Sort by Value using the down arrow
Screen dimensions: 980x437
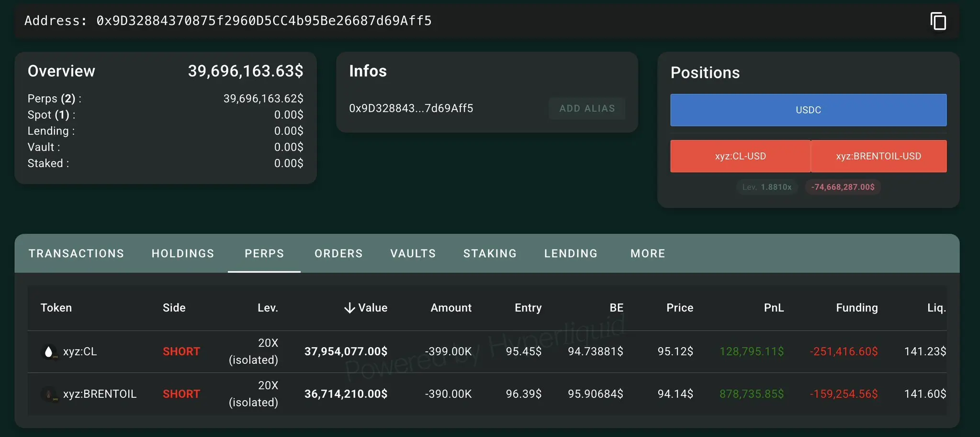349,308
